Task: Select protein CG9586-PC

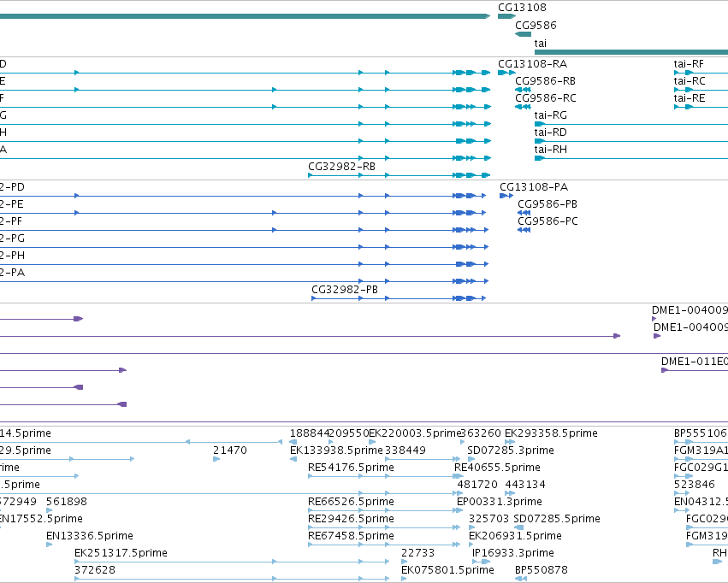Action: (547, 221)
